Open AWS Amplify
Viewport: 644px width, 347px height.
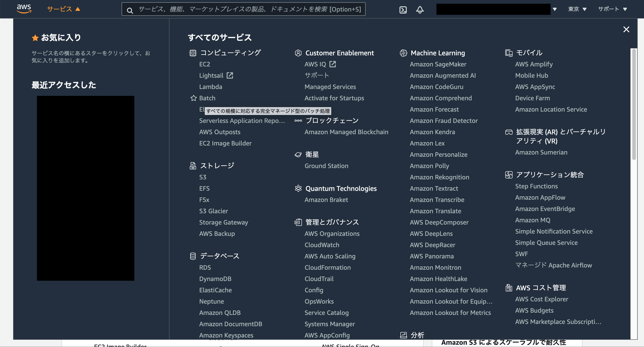pyautogui.click(x=534, y=64)
